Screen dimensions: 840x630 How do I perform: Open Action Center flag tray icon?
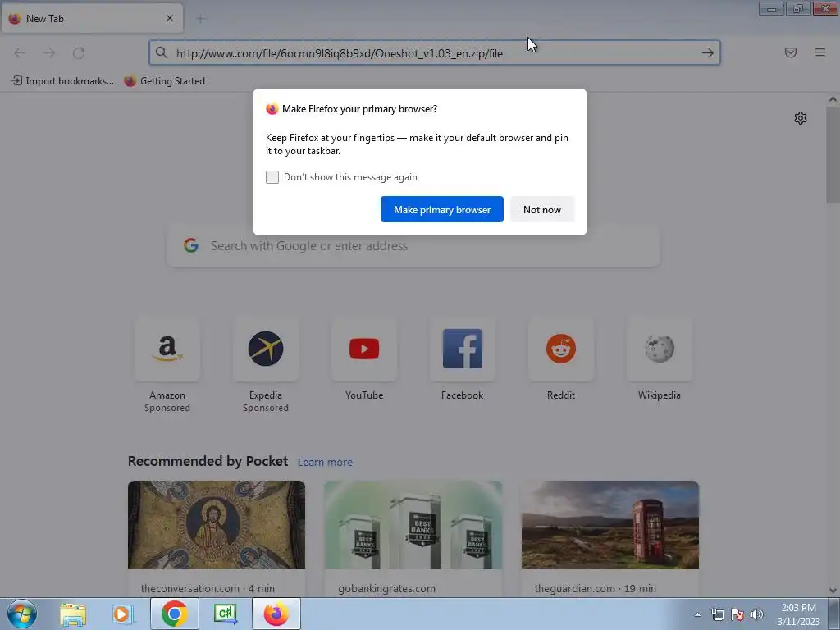pyautogui.click(x=737, y=614)
